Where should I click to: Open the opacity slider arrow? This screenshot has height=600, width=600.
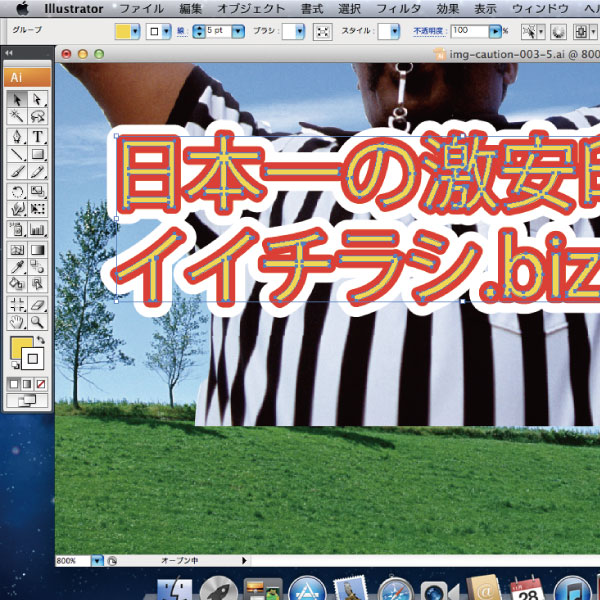coord(495,31)
